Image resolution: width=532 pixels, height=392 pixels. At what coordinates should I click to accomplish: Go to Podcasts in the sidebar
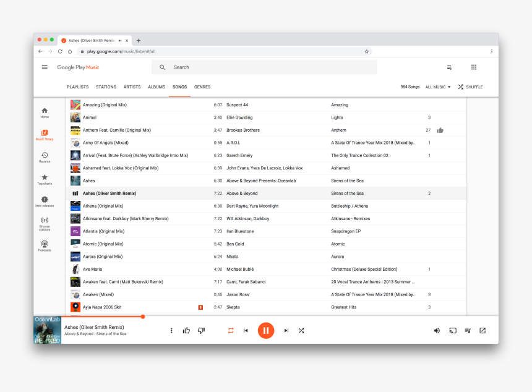[45, 246]
